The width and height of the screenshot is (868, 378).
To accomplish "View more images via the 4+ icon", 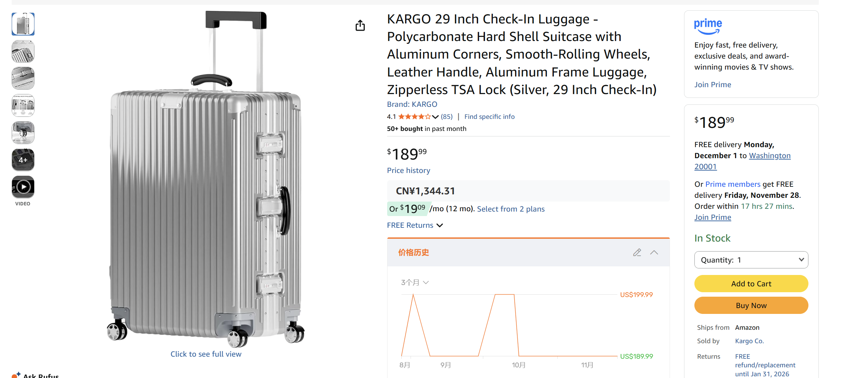I will click(23, 160).
